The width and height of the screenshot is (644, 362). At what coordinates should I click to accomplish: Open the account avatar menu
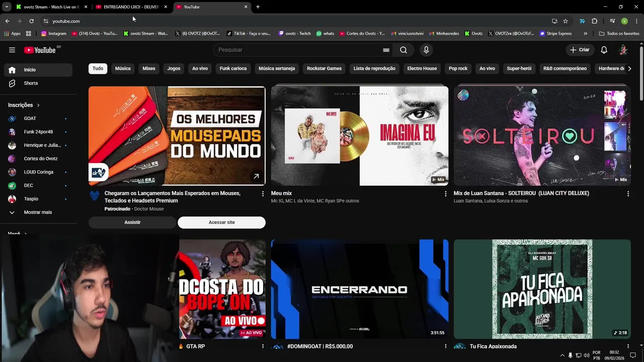[623, 50]
